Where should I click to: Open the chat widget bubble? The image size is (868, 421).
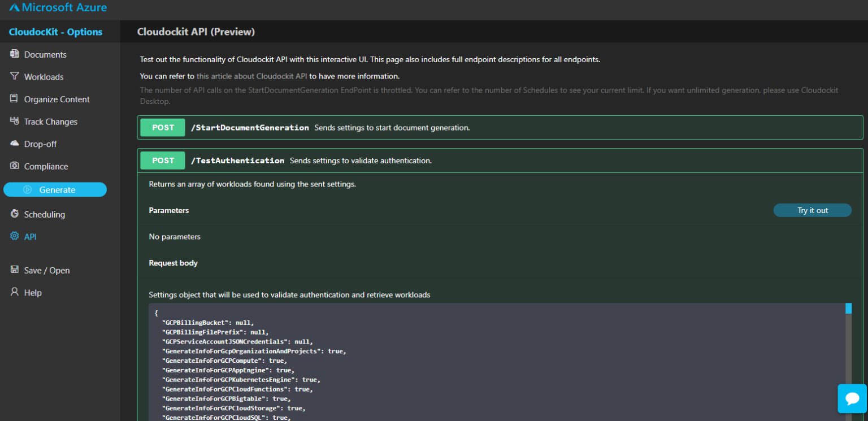(852, 398)
